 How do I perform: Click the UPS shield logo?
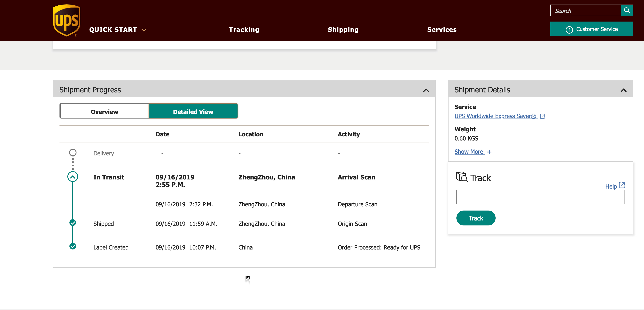67,20
